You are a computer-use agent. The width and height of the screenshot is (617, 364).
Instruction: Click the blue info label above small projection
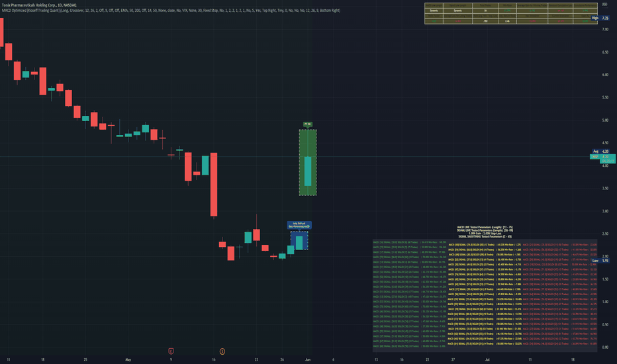(299, 225)
